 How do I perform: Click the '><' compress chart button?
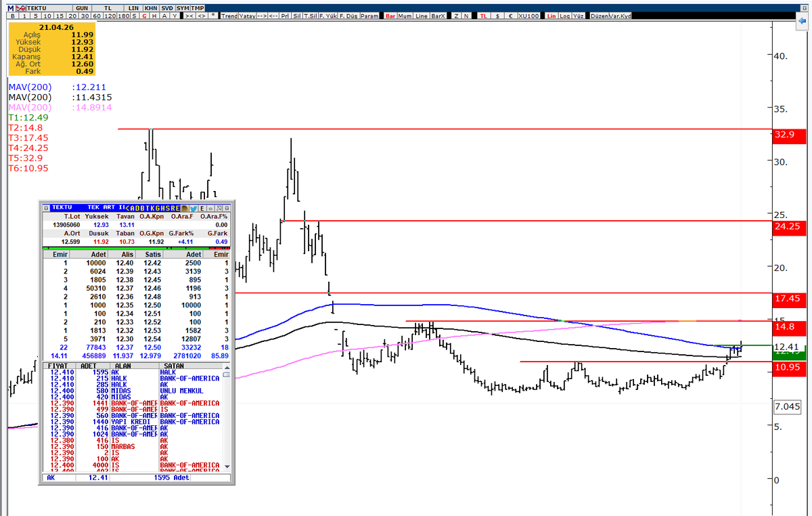189,16
